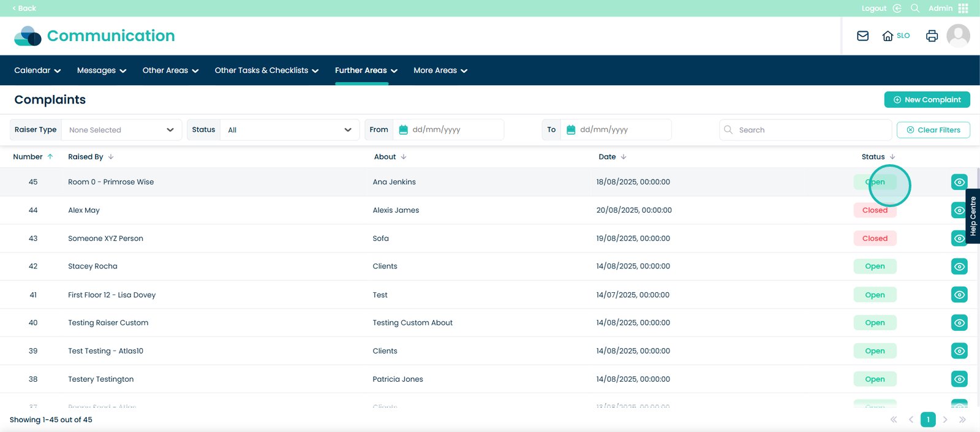Click the search magnifier icon in top bar
The image size is (980, 432).
(x=914, y=9)
